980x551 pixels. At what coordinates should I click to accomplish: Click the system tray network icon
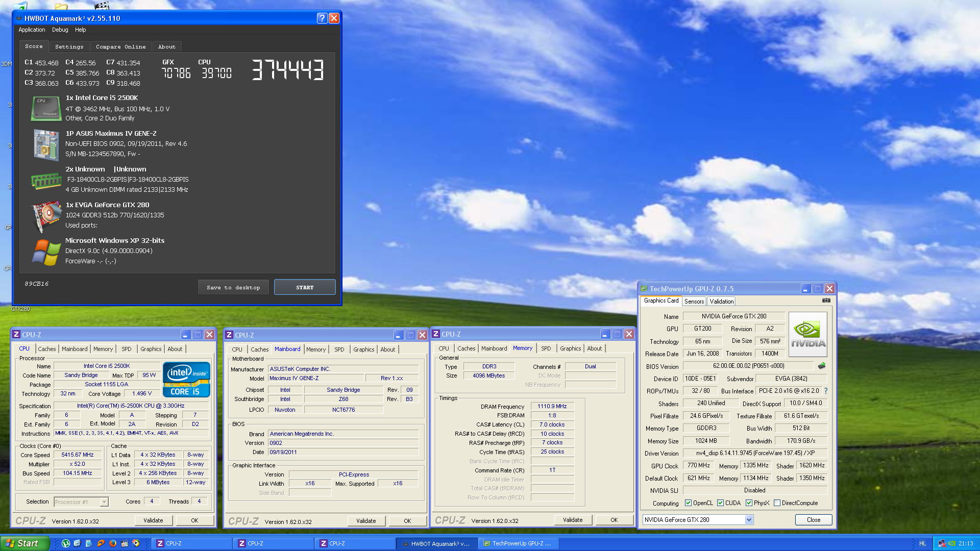click(942, 543)
